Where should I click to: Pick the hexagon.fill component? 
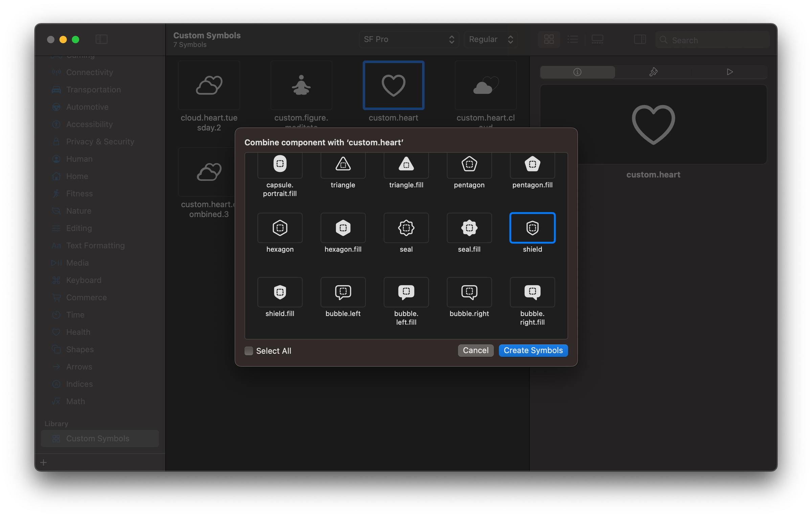pos(343,228)
